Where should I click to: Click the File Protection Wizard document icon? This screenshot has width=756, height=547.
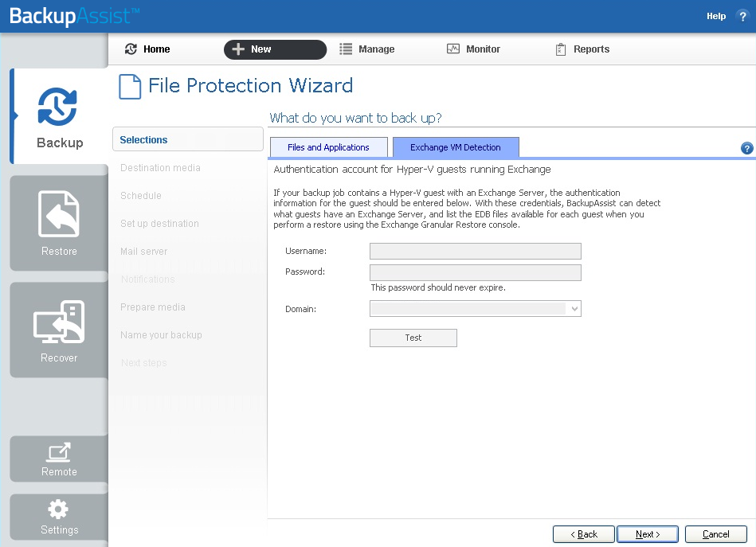point(130,87)
